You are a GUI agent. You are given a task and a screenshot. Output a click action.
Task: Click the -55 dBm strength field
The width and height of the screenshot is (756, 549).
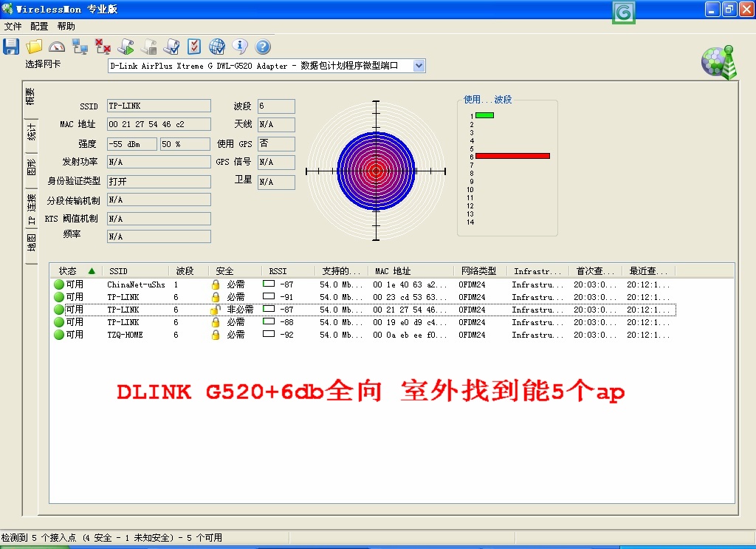132,144
